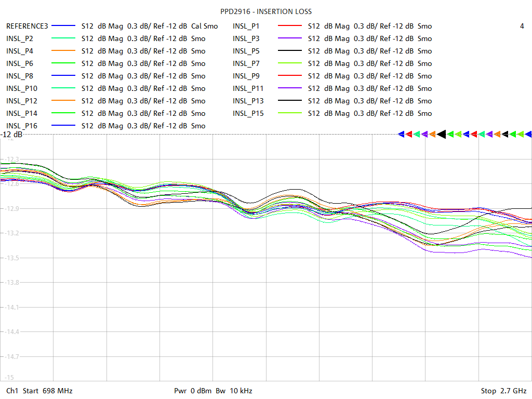The height and width of the screenshot is (399, 532).
Task: Click the -13.2 y-axis gridline label
Action: [x=12, y=233]
